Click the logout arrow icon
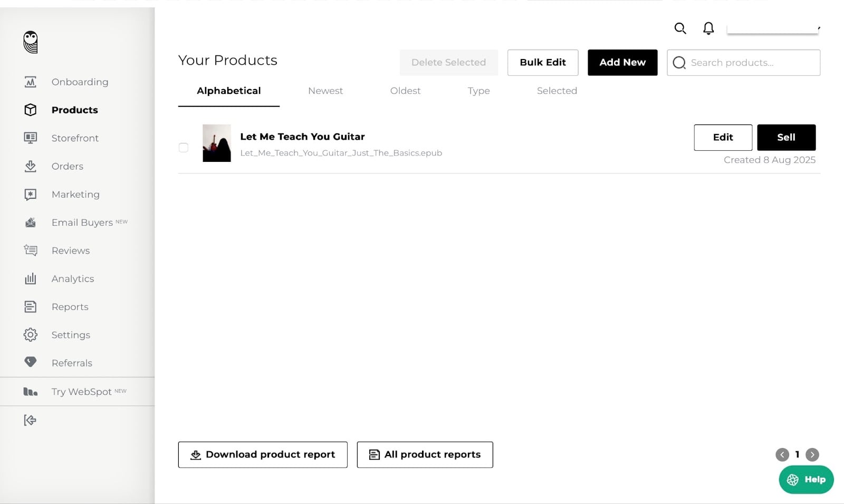Screen dimensions: 844x504 [x=30, y=420]
